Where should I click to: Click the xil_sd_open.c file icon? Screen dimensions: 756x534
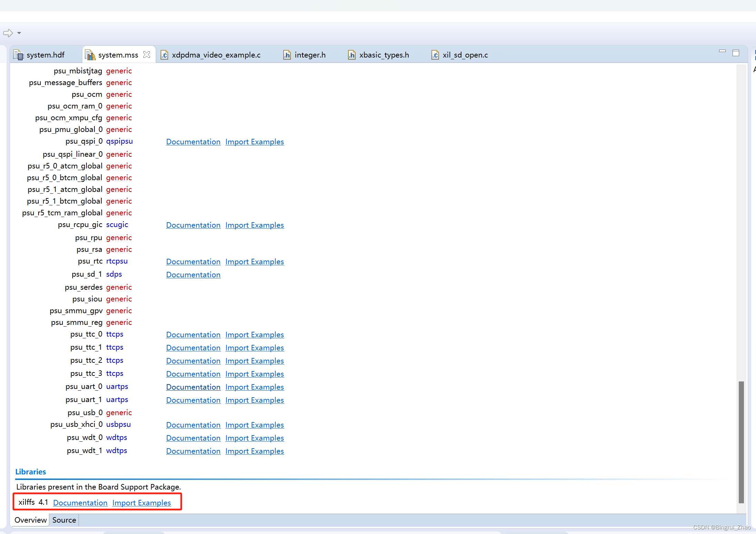[435, 55]
